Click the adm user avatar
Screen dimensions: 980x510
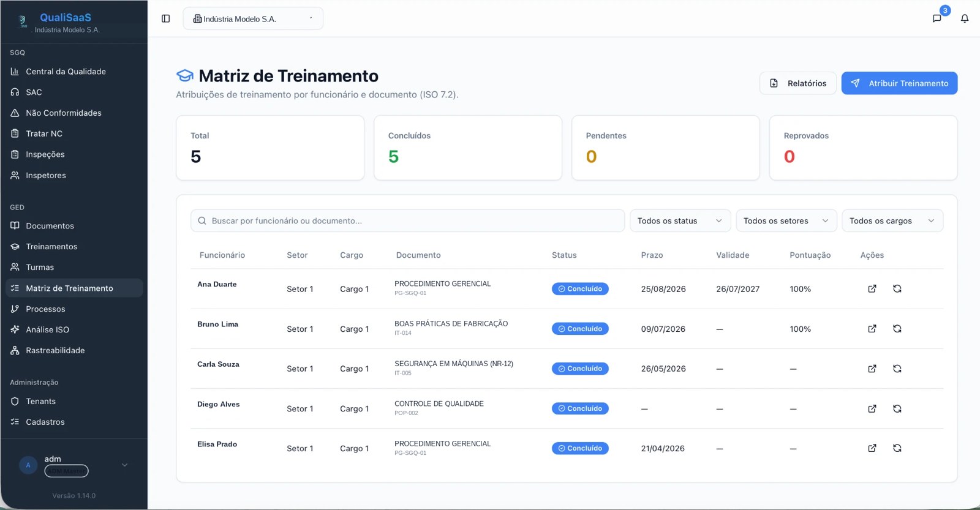tap(28, 465)
